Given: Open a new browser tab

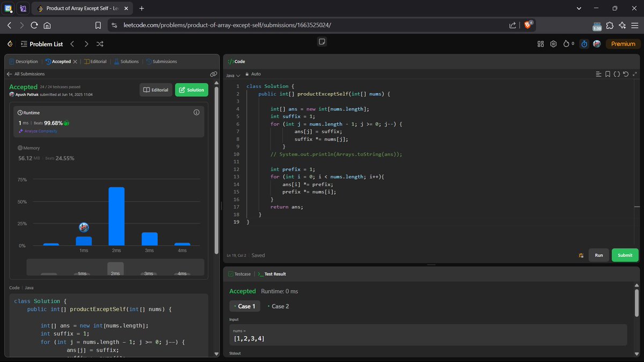Looking at the screenshot, I should [x=142, y=9].
